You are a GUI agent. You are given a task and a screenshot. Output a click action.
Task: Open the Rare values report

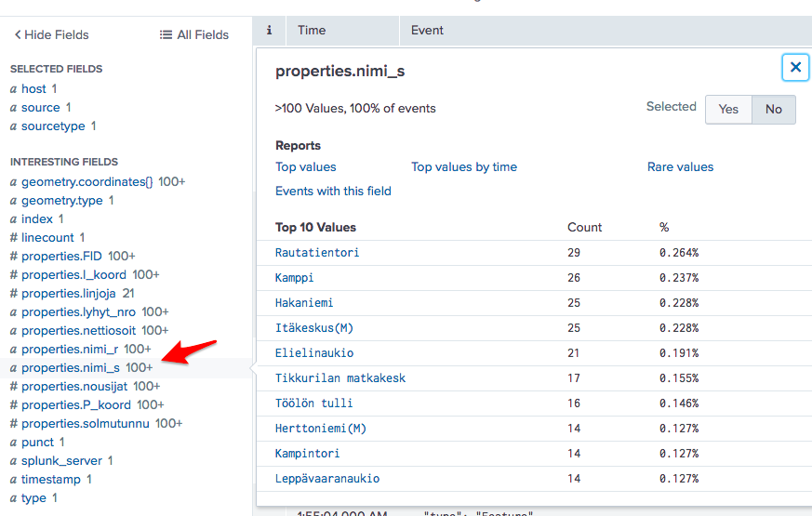(680, 166)
